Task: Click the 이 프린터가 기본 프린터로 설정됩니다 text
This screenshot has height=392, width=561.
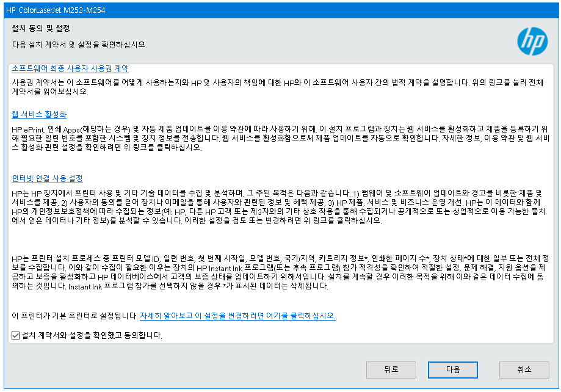Action: [74, 316]
